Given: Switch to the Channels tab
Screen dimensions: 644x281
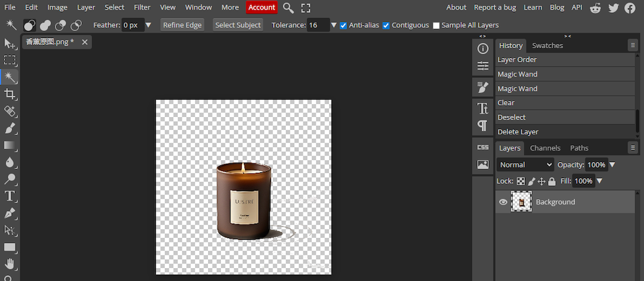Looking at the screenshot, I should tap(545, 148).
